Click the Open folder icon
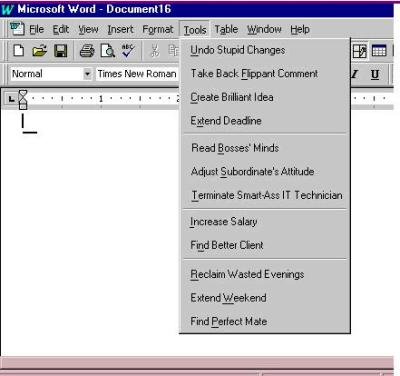This screenshot has width=400, height=376. pyautogui.click(x=39, y=51)
